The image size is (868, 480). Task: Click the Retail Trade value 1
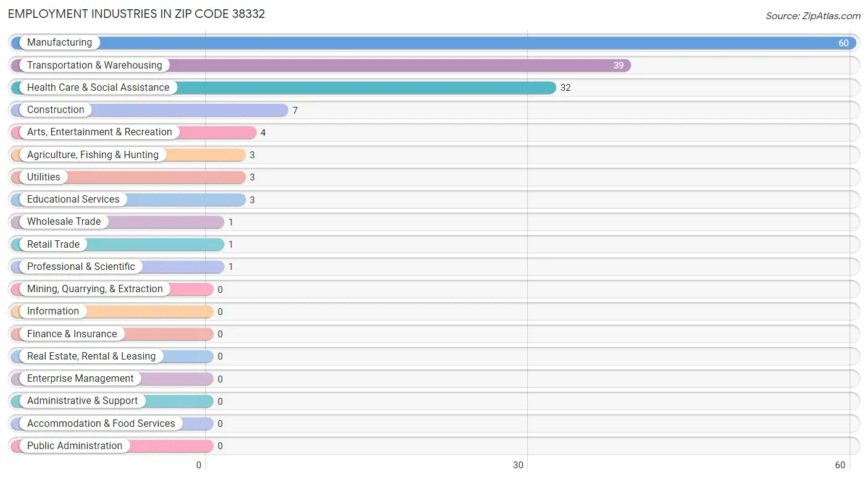pos(231,245)
